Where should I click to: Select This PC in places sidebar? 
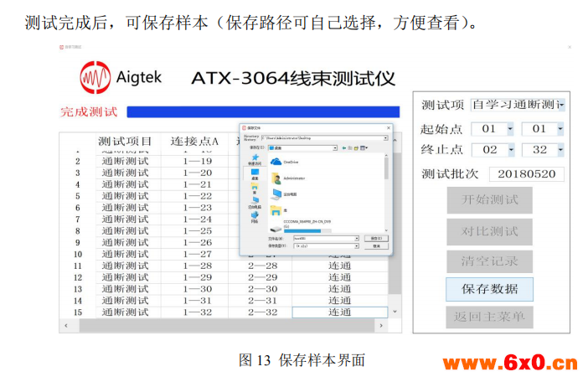click(x=255, y=203)
